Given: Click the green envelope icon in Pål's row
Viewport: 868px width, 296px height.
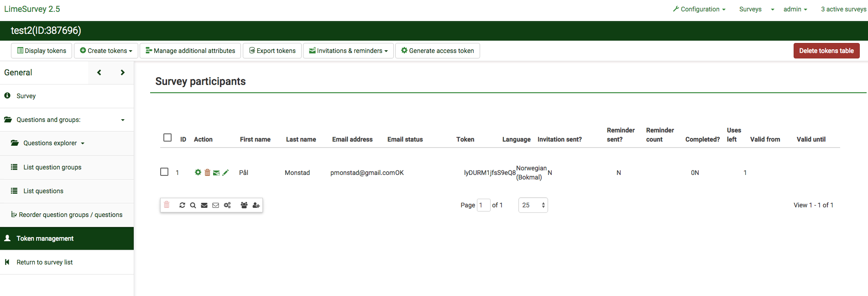Looking at the screenshot, I should (216, 173).
